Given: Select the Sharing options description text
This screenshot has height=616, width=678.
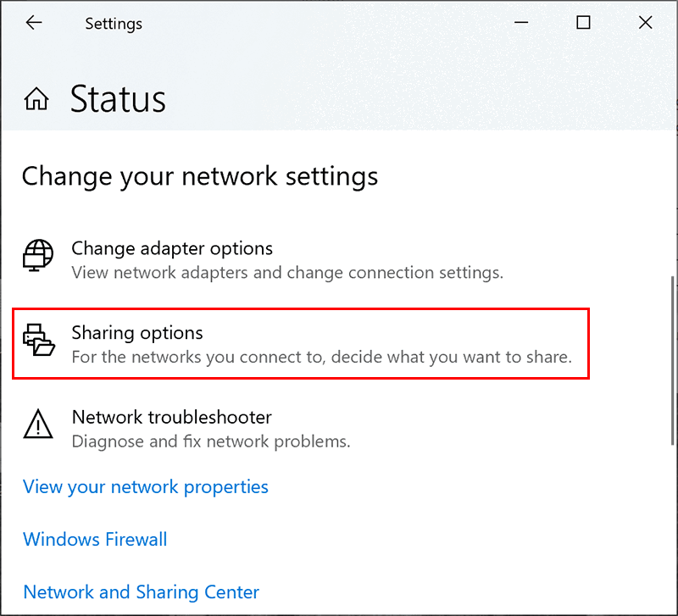Looking at the screenshot, I should pyautogui.click(x=321, y=357).
